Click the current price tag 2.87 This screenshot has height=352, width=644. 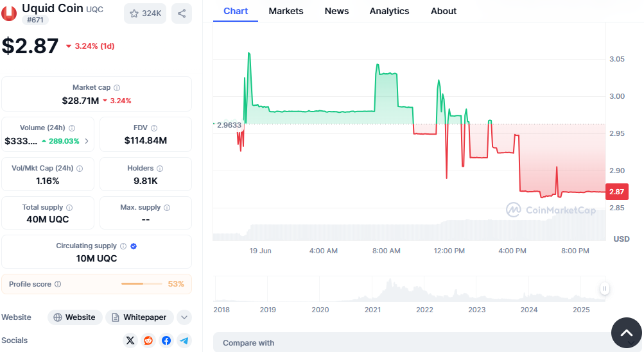(x=617, y=192)
